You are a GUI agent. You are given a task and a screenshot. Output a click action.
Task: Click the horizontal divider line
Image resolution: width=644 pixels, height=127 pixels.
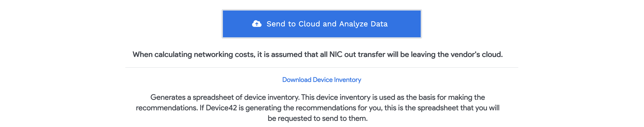[x=321, y=67]
